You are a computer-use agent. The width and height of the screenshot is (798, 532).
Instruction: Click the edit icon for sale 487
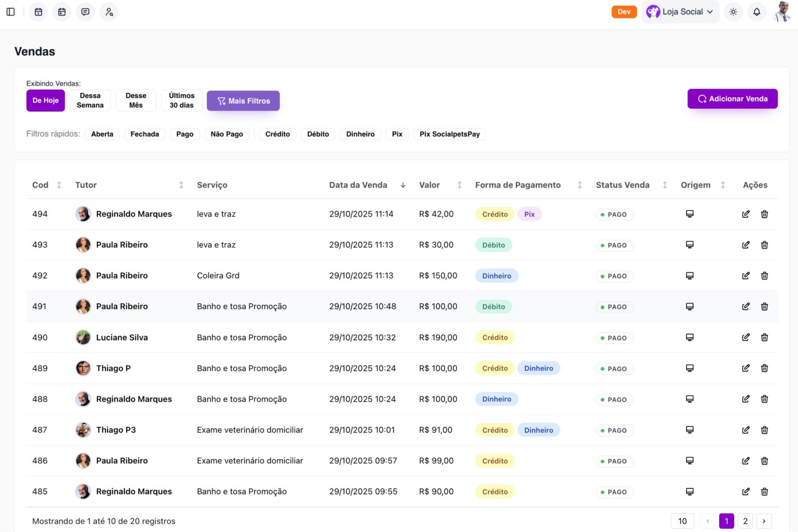pyautogui.click(x=746, y=430)
